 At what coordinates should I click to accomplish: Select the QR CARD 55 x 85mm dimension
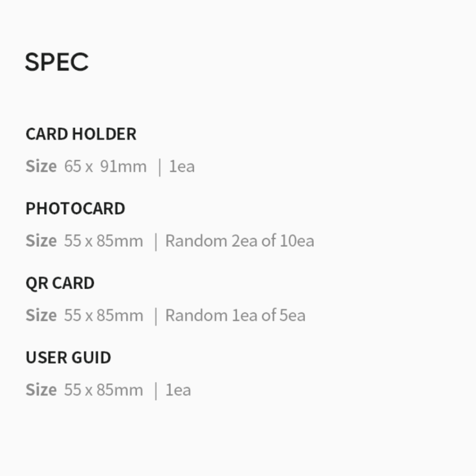tap(103, 315)
